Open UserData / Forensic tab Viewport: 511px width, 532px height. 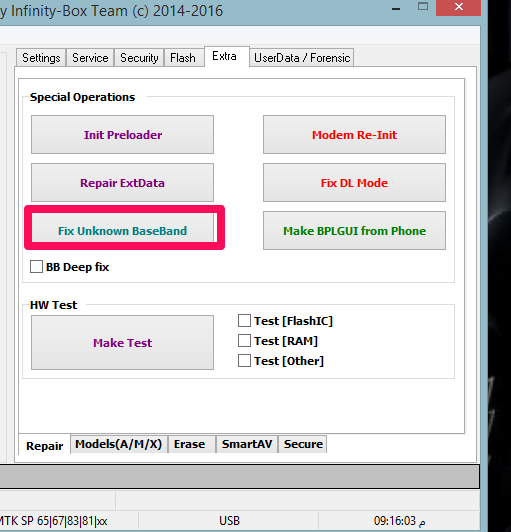pos(302,58)
